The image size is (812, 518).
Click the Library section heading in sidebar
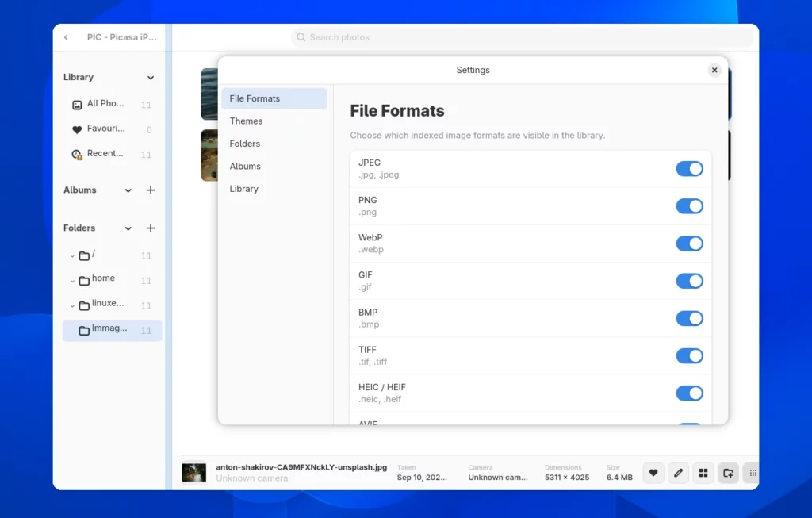(79, 77)
